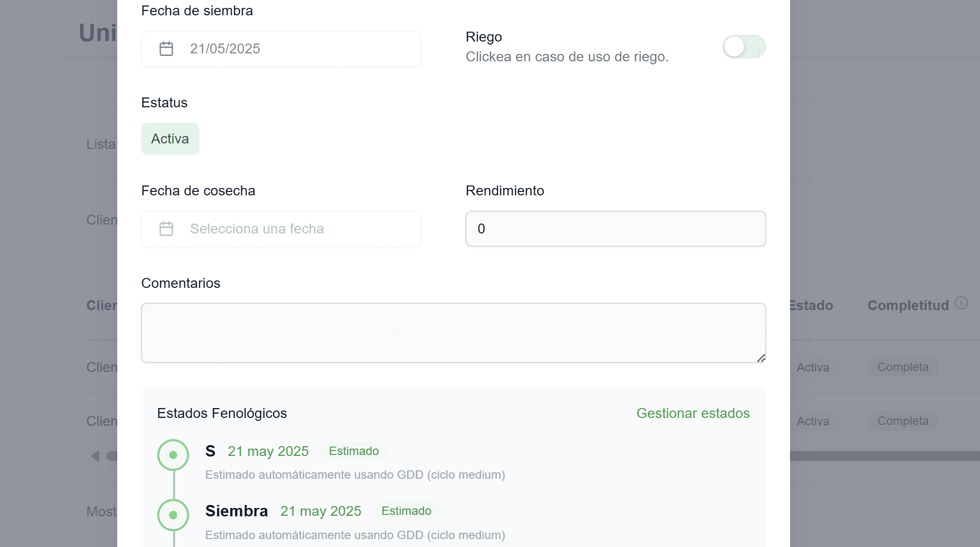Open the Fecha de cosecha date selector
The width and height of the screenshot is (980, 547).
point(281,228)
